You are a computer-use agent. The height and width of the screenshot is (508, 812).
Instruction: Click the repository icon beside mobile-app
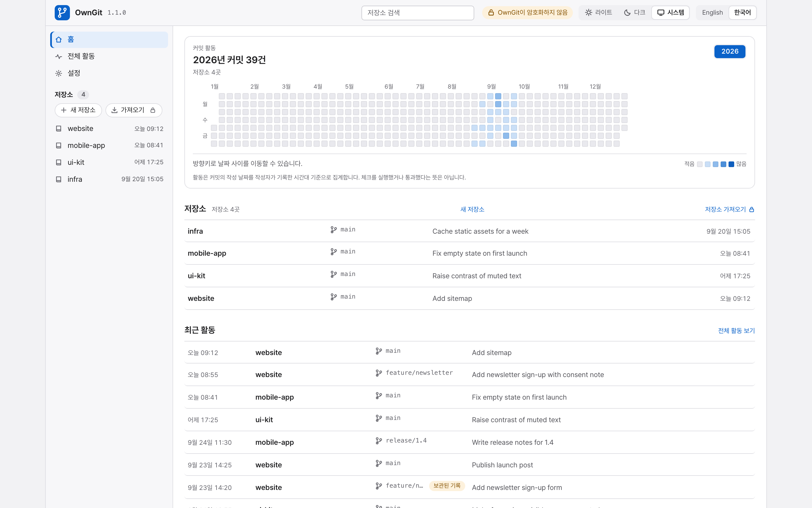coord(59,145)
